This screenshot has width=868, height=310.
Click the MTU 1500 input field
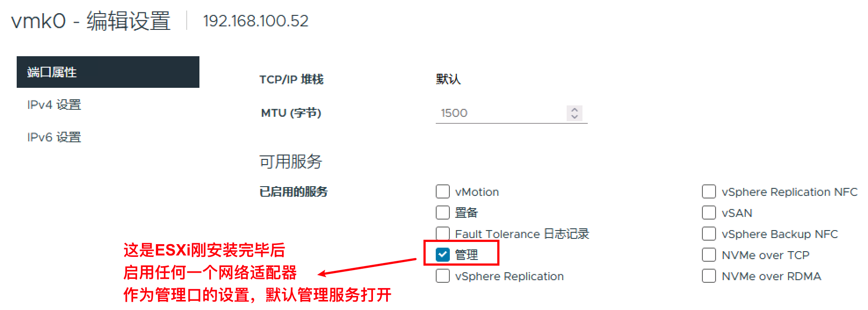pos(501,113)
